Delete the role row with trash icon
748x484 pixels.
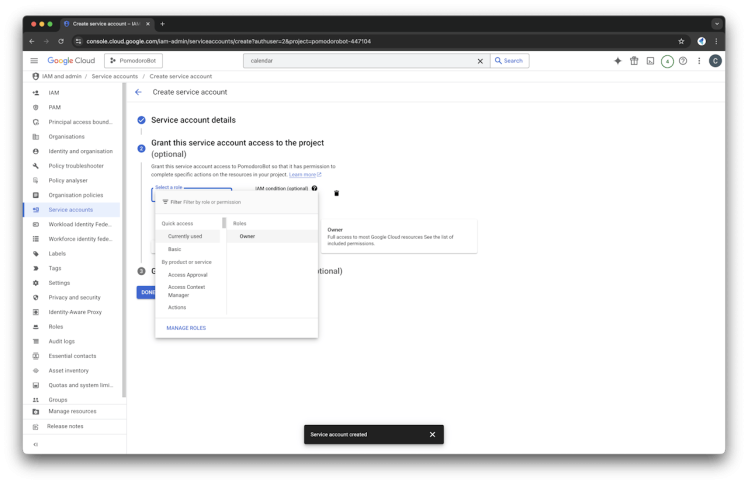click(336, 193)
